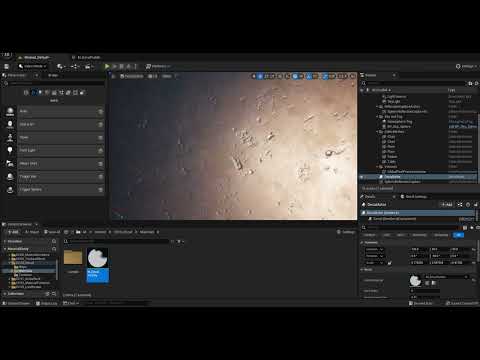The image size is (480, 360).
Task: Expand the Collections section in Content Browser
Action: point(5,294)
